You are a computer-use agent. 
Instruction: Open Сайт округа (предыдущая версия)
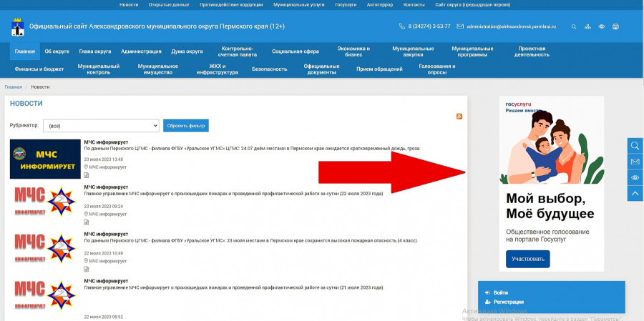[473, 5]
